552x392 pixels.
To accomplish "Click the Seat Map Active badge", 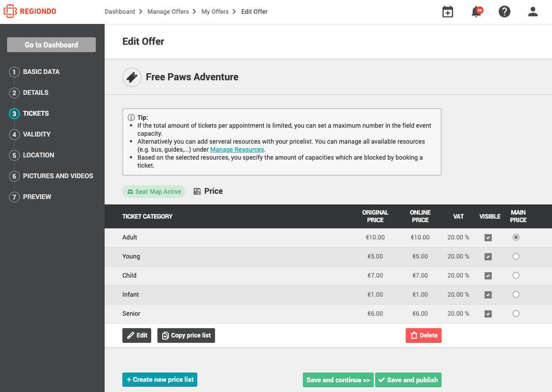I will tap(154, 192).
